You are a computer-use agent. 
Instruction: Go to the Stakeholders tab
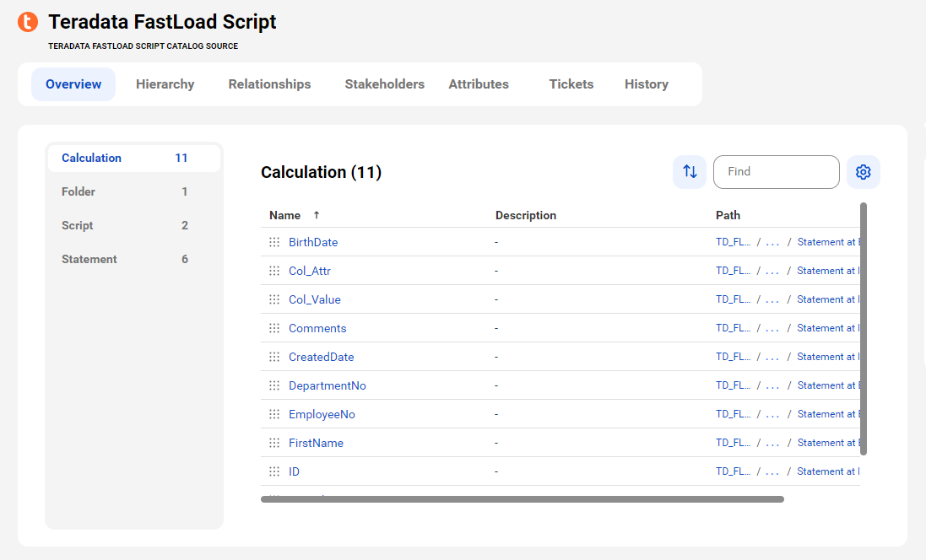pyautogui.click(x=384, y=84)
